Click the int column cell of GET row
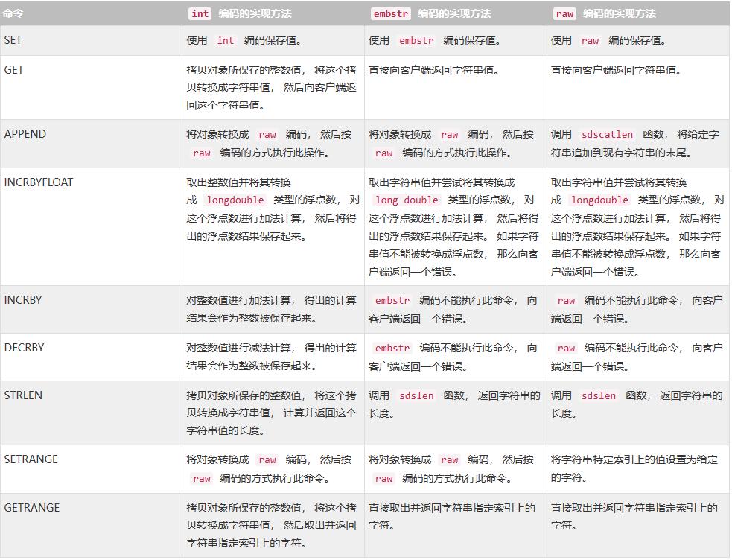Image resolution: width=732 pixels, height=560 pixels. coord(273,87)
